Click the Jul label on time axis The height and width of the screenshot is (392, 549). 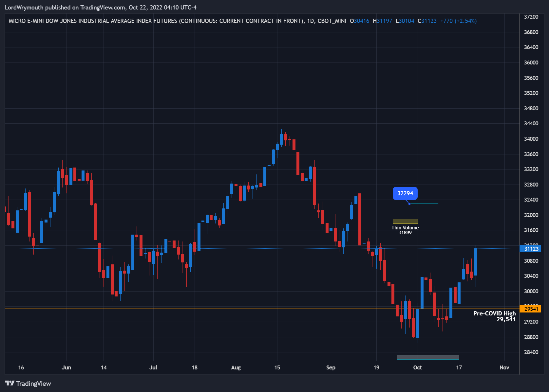(x=153, y=367)
